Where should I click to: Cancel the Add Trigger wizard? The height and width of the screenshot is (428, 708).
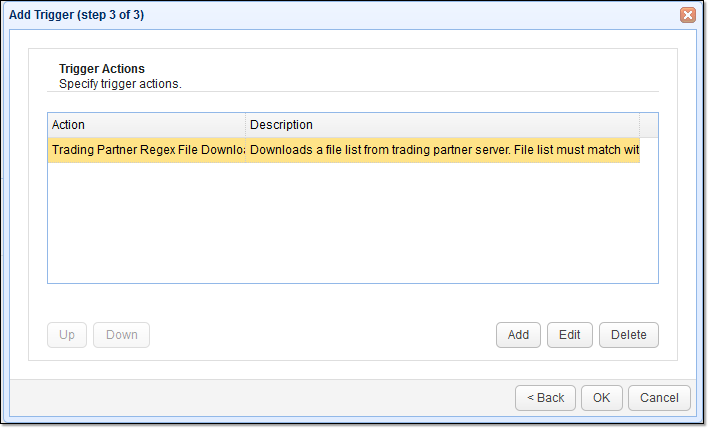660,397
